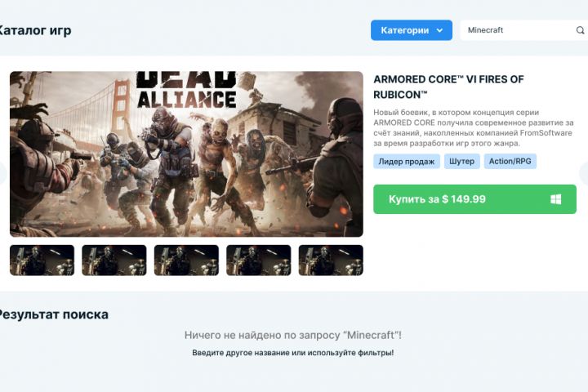Select the fifth screenshot thumbnail
588x392 pixels.
tap(331, 261)
